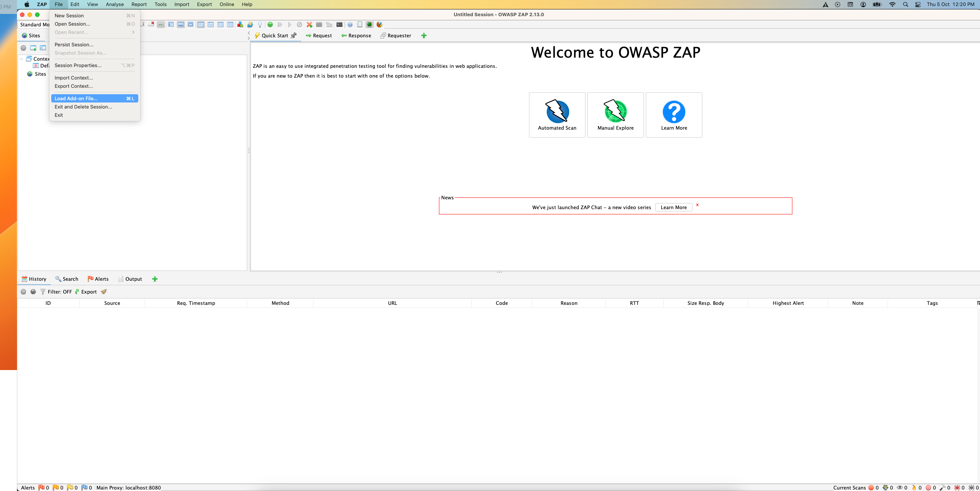The width and height of the screenshot is (980, 491).
Task: Click the help question-mark toolbar icon
Action: [350, 24]
